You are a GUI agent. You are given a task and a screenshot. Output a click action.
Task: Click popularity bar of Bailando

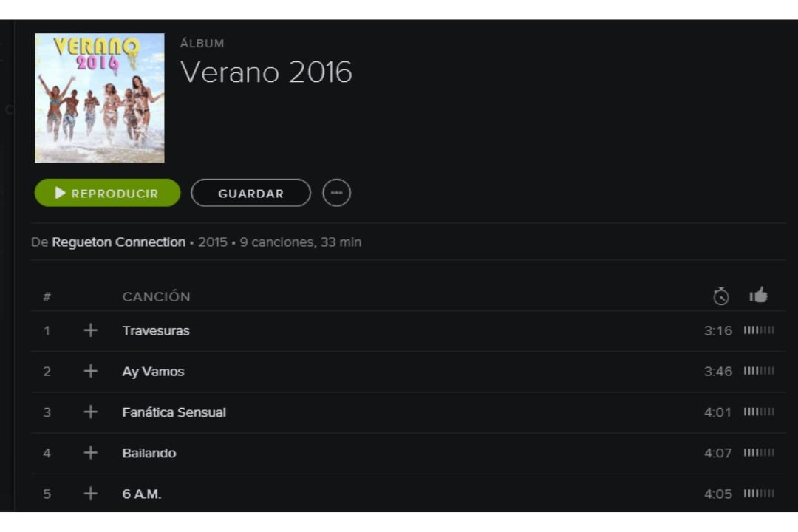coord(759,453)
